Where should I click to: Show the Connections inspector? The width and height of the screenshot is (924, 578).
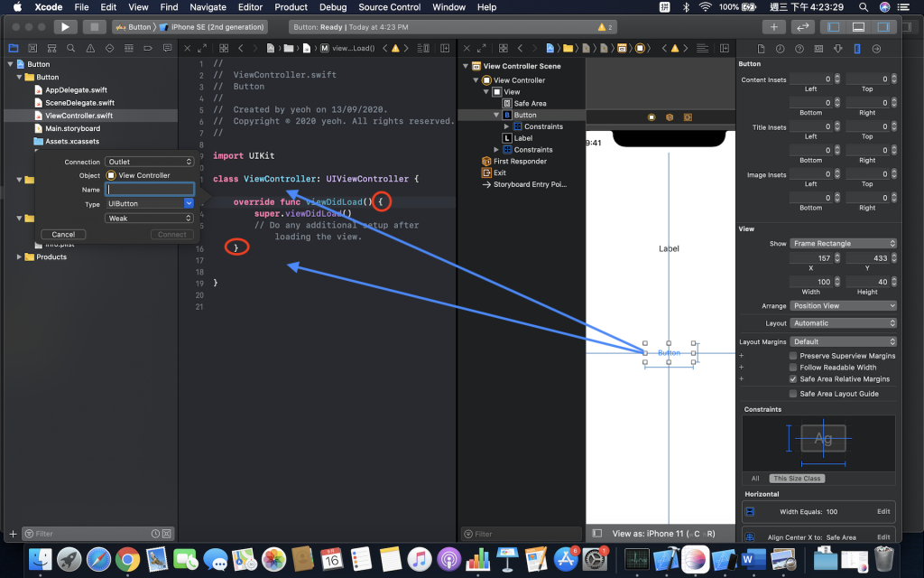tap(876, 49)
